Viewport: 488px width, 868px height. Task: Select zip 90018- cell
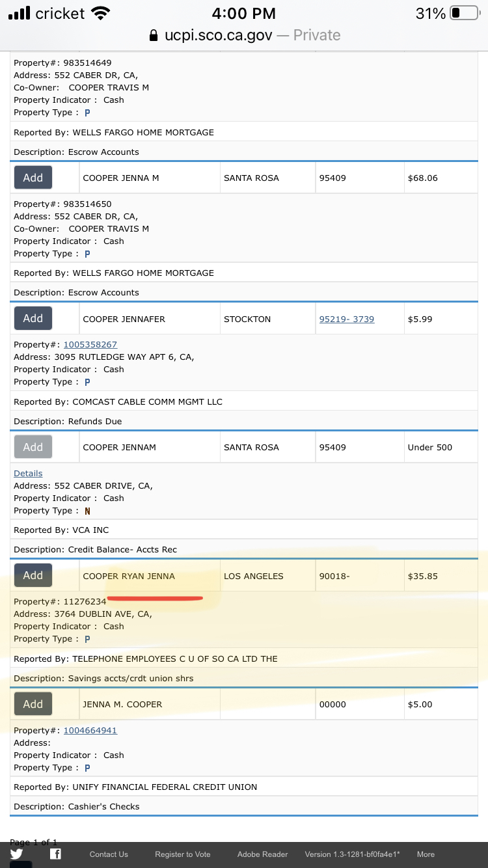pyautogui.click(x=360, y=576)
